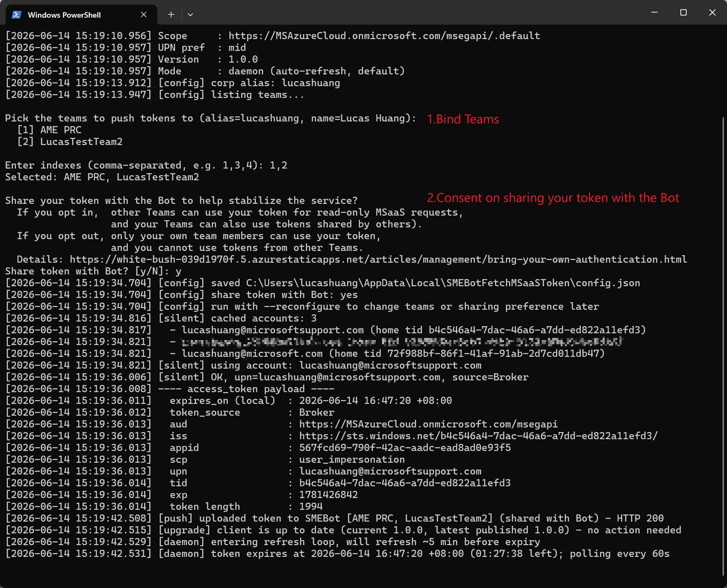This screenshot has width=727, height=588.
Task: Click the iss sts.windows.net URL
Action: [x=479, y=436]
